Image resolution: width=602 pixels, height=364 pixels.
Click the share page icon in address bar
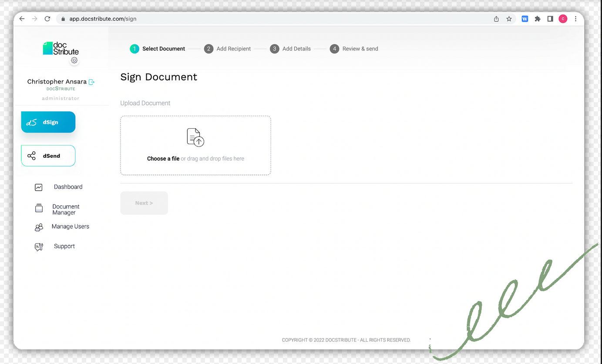[496, 19]
